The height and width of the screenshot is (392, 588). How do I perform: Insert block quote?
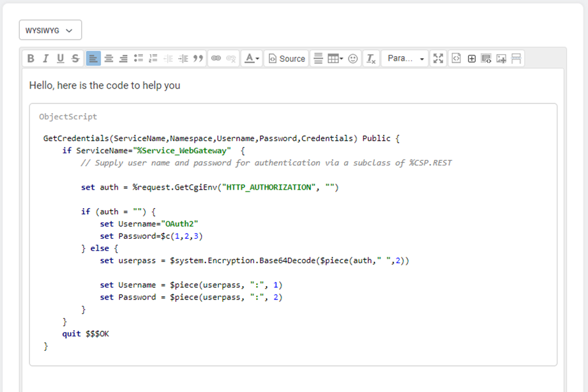click(x=198, y=59)
